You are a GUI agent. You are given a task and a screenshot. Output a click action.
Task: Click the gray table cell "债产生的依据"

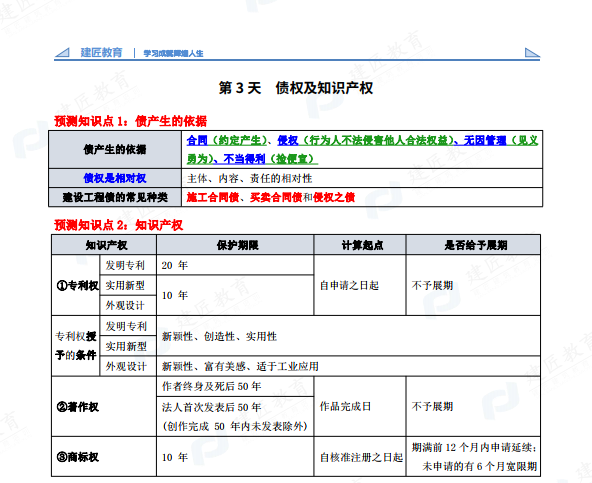(115, 150)
